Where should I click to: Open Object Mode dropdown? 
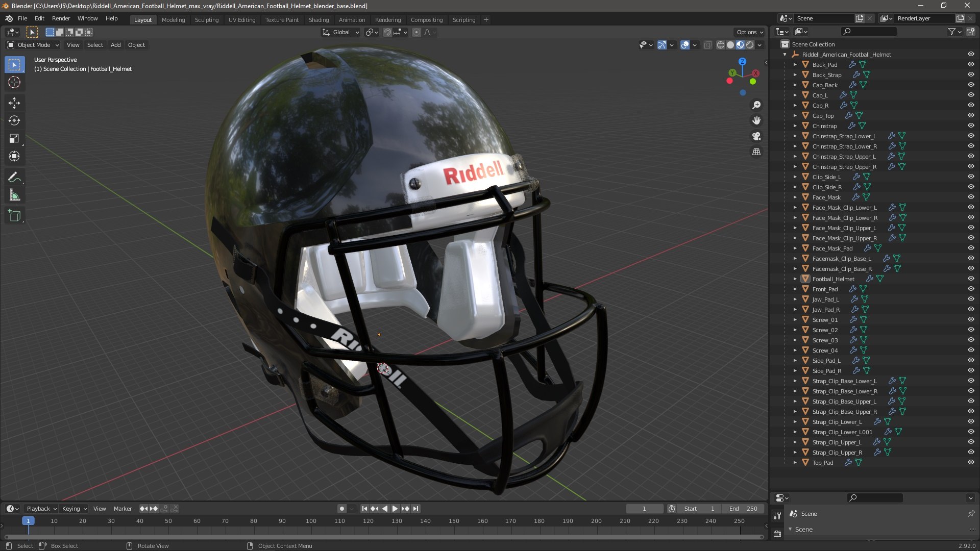click(x=33, y=45)
